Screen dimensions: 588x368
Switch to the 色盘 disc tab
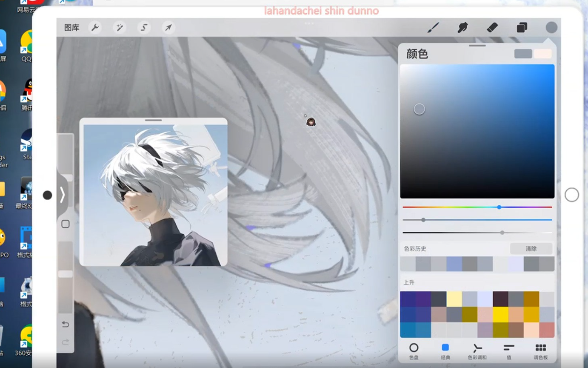click(x=414, y=351)
